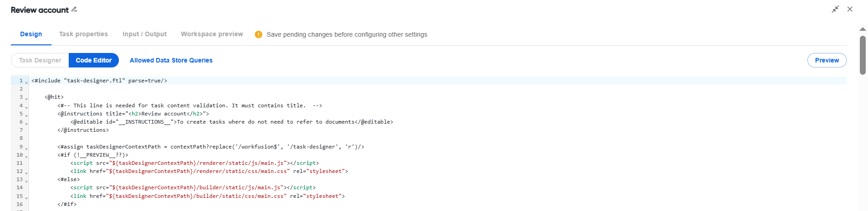Click the renderer main.css link line
868x211 pixels.
[x=209, y=171]
